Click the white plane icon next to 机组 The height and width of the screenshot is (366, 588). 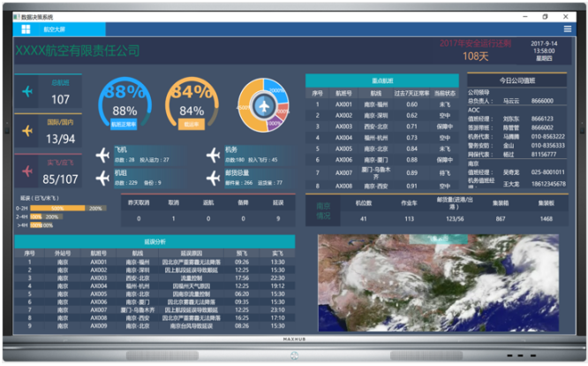tap(103, 179)
